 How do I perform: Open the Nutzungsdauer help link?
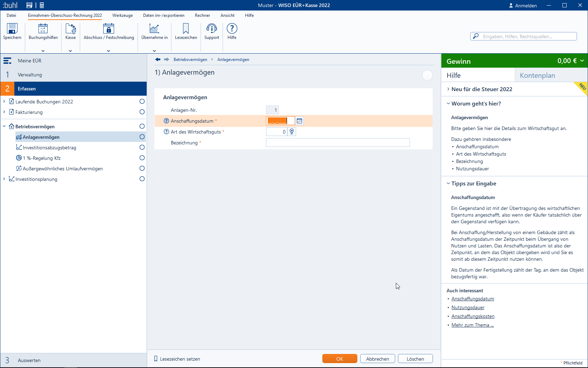(x=468, y=307)
